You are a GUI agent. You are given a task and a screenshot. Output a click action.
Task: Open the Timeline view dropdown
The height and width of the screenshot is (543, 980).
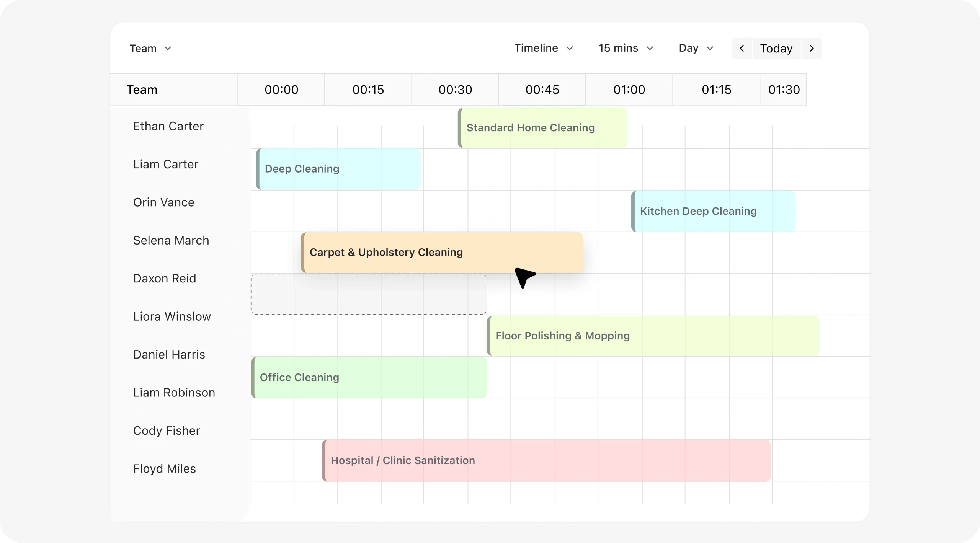click(x=544, y=48)
